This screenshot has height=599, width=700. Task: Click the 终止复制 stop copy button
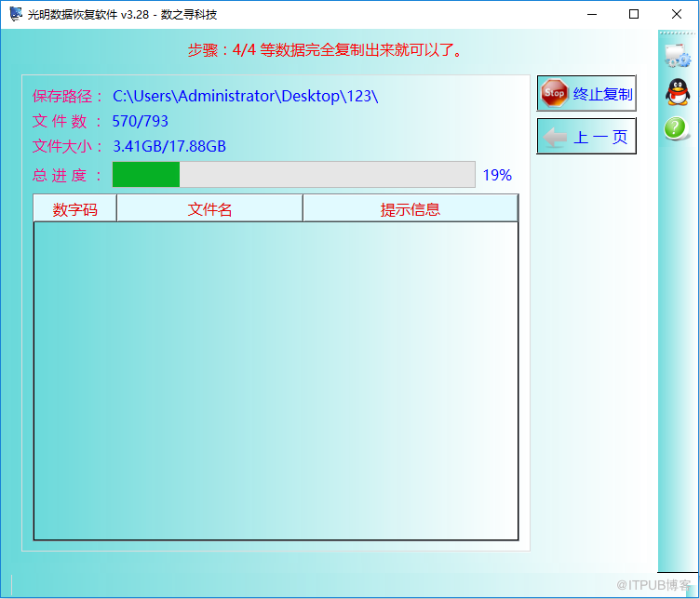586,93
